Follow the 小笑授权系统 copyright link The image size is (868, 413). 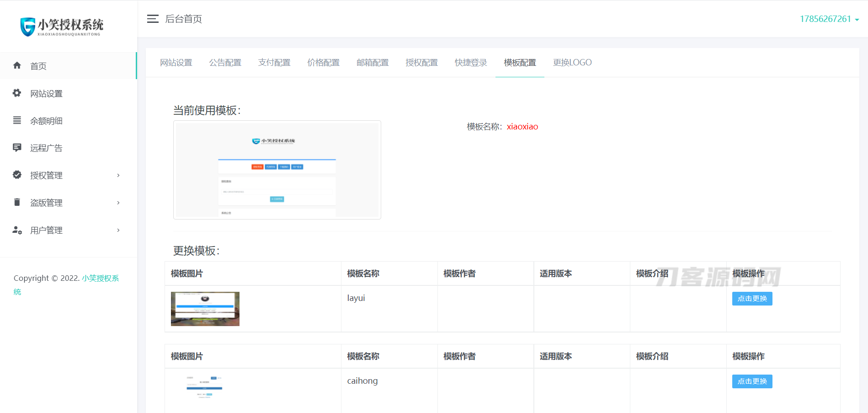(x=100, y=278)
